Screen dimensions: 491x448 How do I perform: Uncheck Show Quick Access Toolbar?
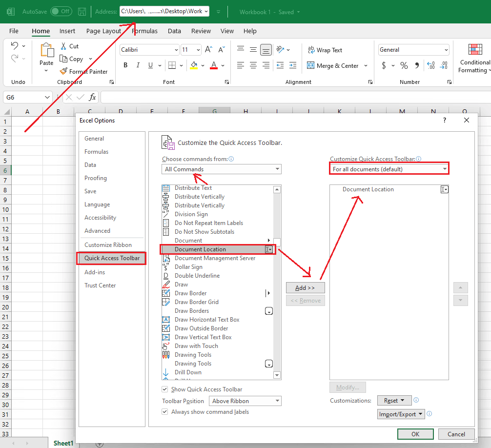pos(164,389)
